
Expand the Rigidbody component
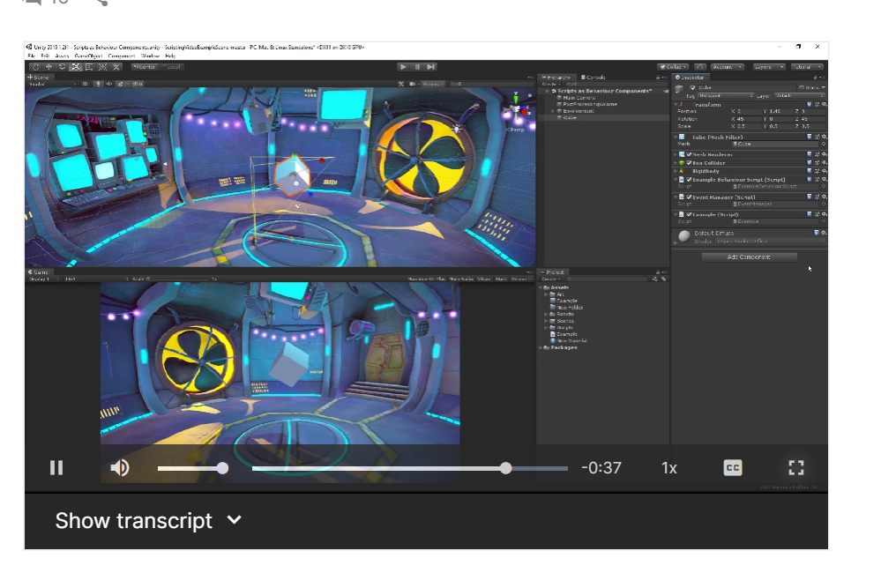point(676,171)
